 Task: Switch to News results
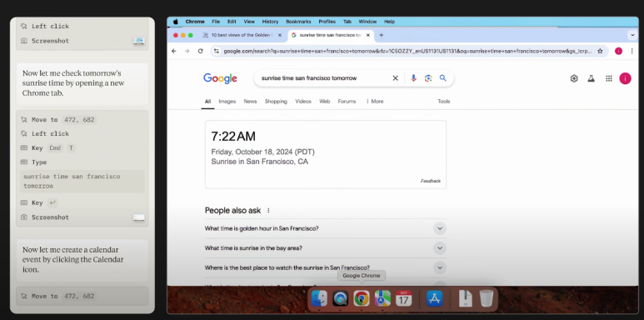click(x=250, y=102)
